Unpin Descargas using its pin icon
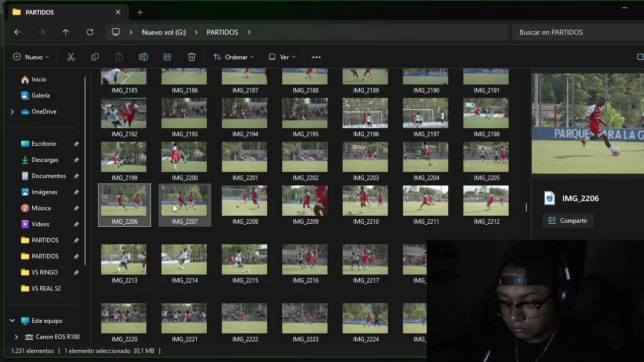Screen dimensions: 644x362 pyautogui.click(x=76, y=160)
